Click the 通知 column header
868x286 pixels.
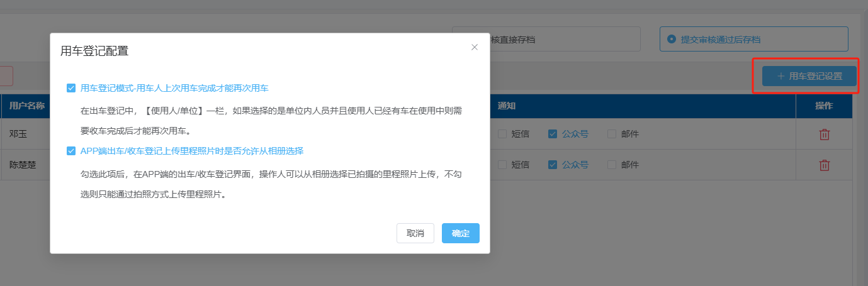507,106
